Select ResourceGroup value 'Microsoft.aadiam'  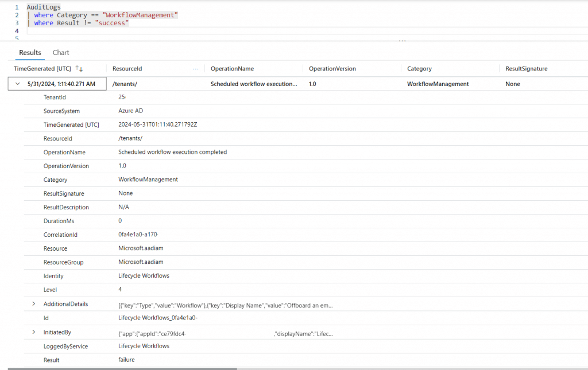pos(141,262)
